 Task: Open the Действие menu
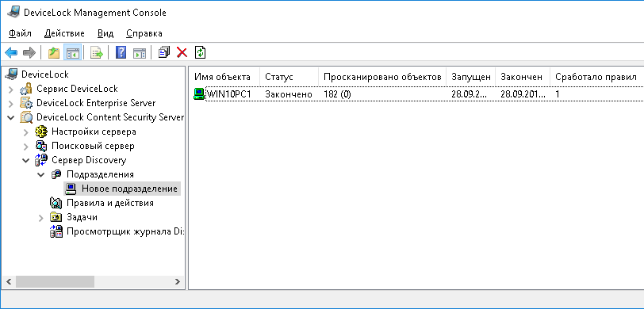(64, 33)
